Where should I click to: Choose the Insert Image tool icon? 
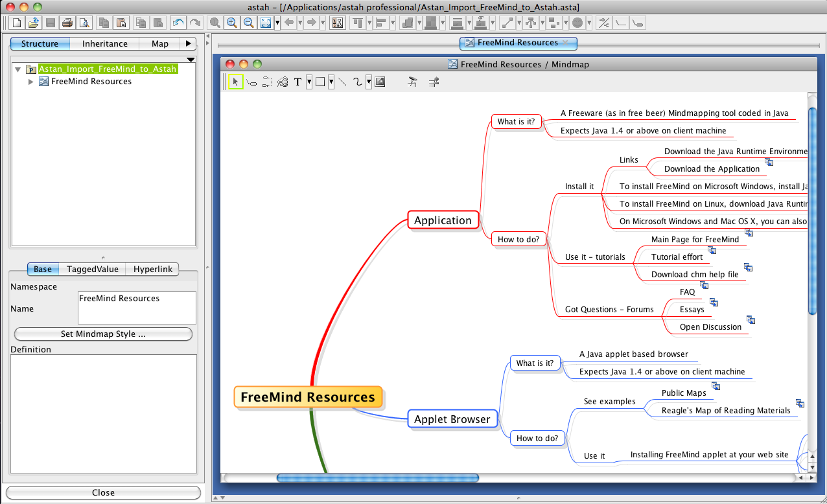(380, 82)
